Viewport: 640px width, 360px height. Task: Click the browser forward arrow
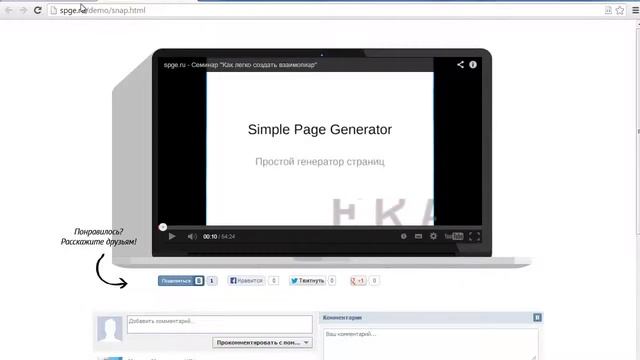coord(23,10)
